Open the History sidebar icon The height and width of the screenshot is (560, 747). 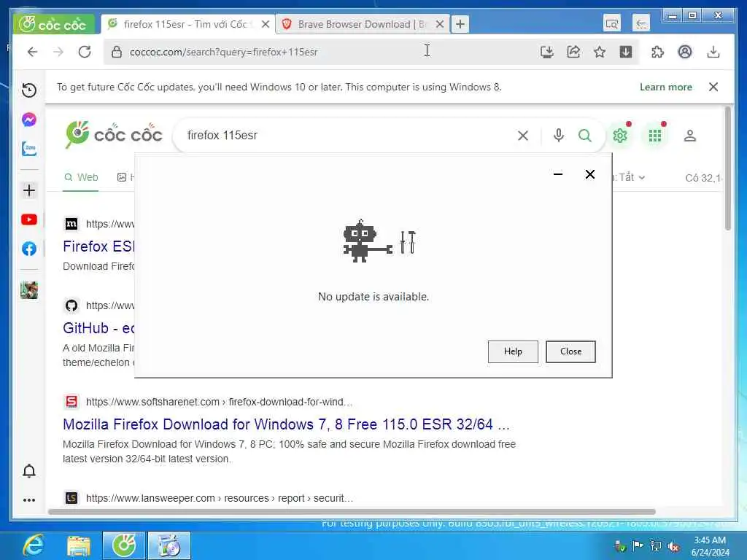coord(29,90)
